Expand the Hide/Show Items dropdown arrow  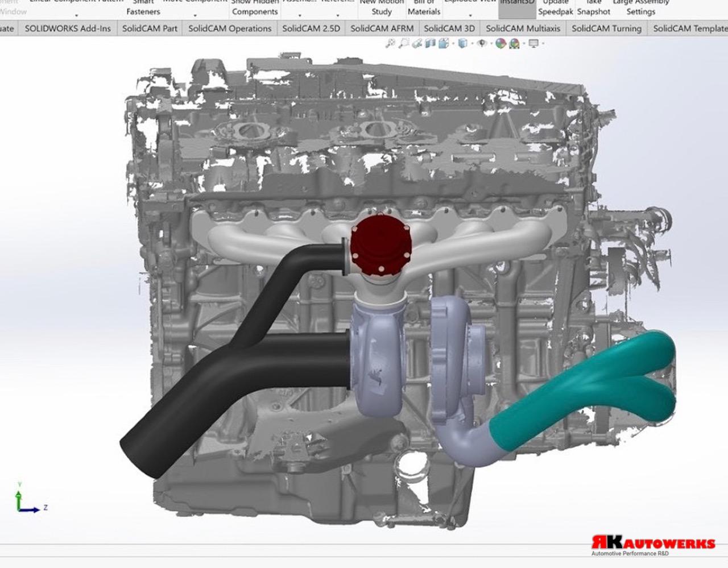pyautogui.click(x=491, y=44)
